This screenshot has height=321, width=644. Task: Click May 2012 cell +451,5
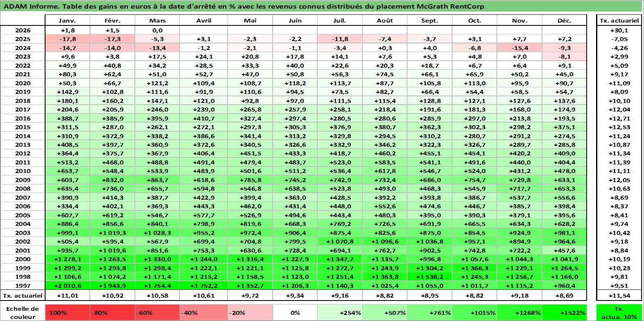(x=250, y=153)
